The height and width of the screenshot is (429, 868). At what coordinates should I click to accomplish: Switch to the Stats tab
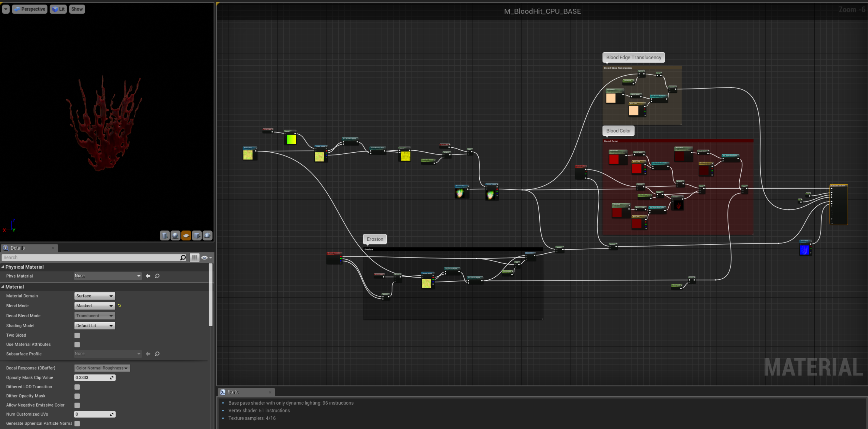[233, 392]
